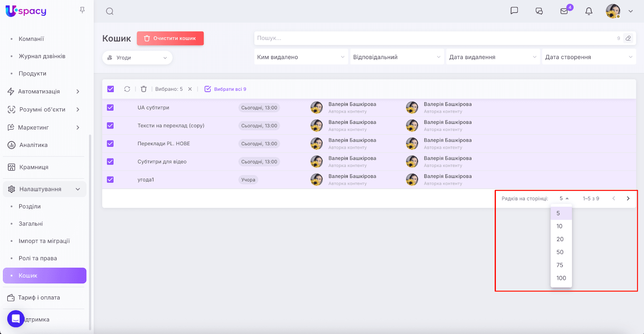The height and width of the screenshot is (334, 644).
Task: Pin the sidebar with the pin icon
Action: pyautogui.click(x=82, y=10)
